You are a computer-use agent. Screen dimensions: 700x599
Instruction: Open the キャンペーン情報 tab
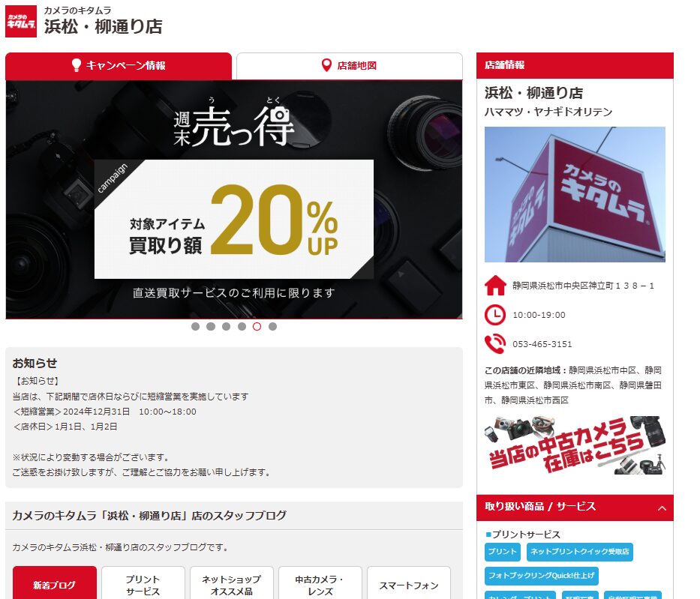[119, 66]
